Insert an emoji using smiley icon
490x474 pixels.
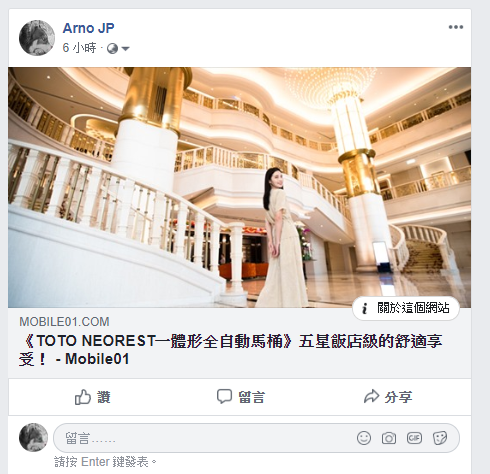(364, 438)
